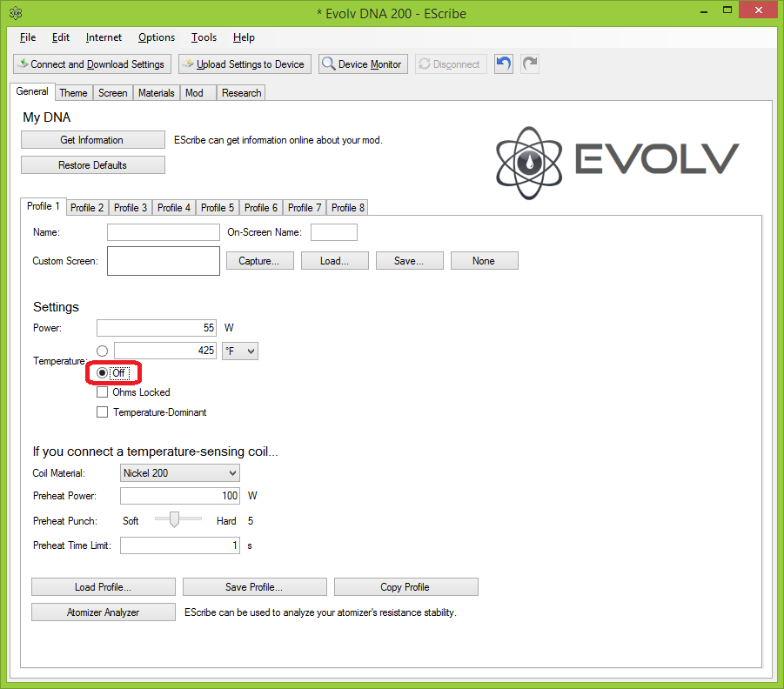
Task: Click Upload Settings to Device button
Action: (244, 64)
